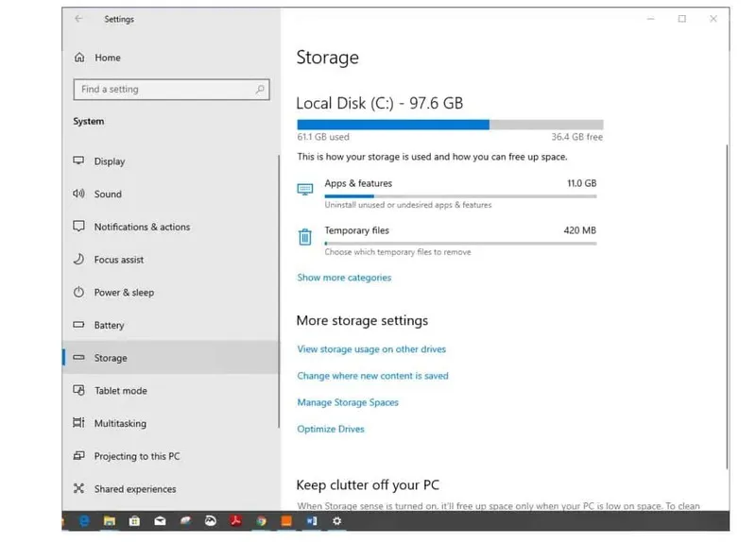Click the Home icon in sidebar
This screenshot has width=756, height=542.
(78, 58)
